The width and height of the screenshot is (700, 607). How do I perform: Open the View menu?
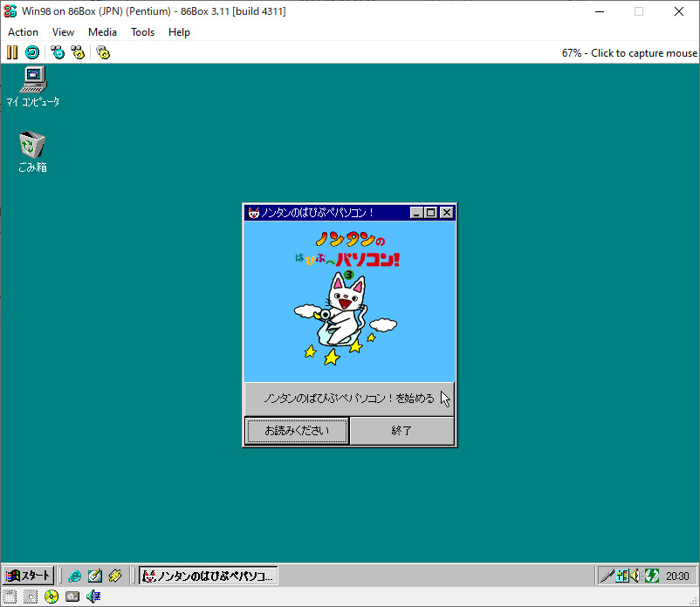(63, 32)
